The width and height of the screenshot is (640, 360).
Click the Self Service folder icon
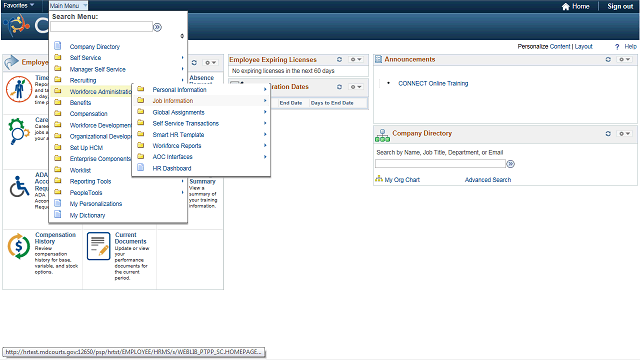click(x=58, y=57)
